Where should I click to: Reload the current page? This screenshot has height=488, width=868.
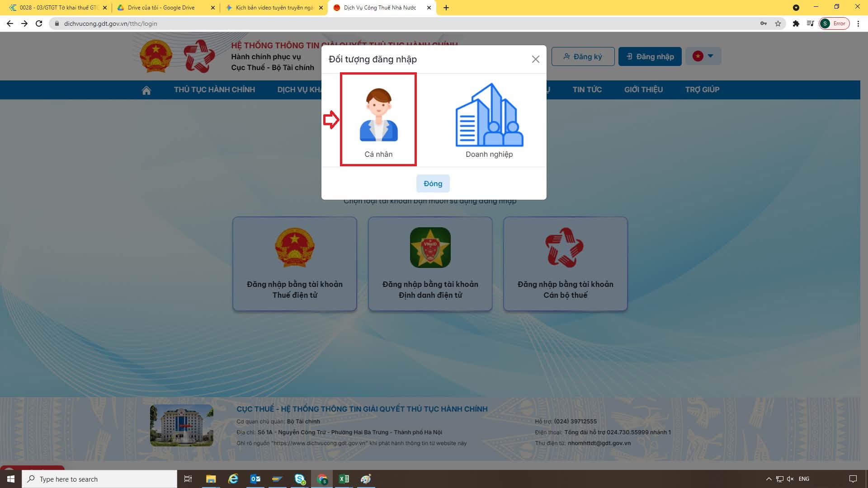coord(39,23)
